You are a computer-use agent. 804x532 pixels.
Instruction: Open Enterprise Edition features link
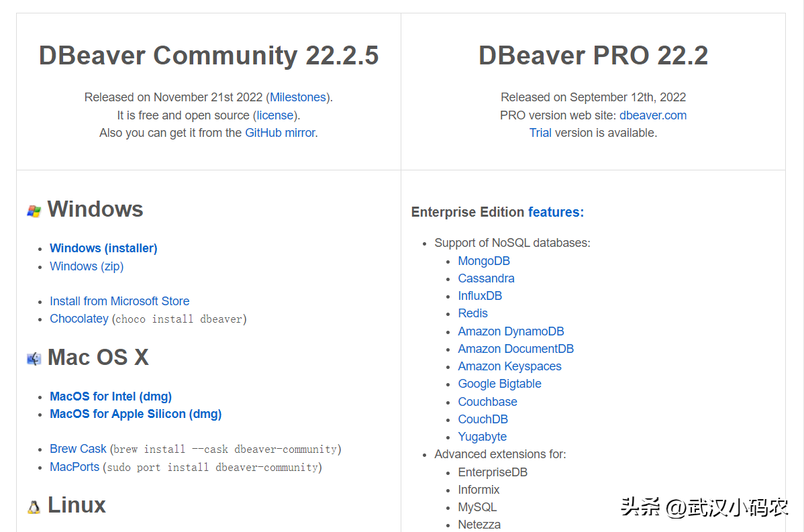(x=556, y=212)
